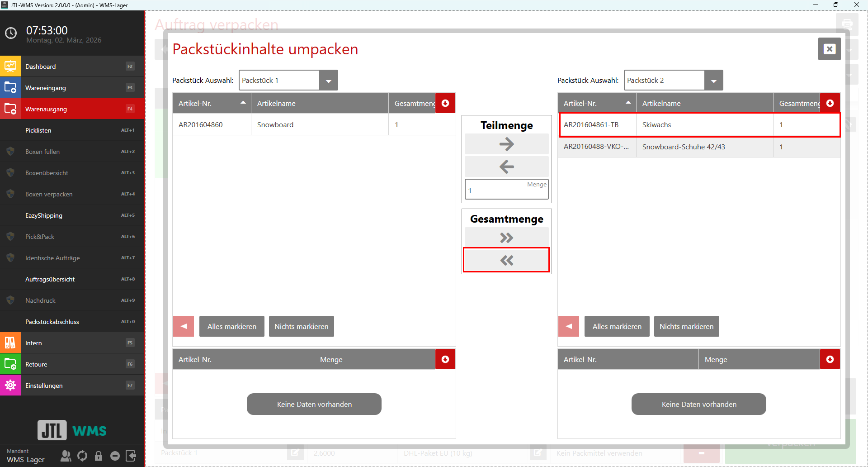Select the Snowboard row in left table
Image resolution: width=868 pixels, height=467 pixels.
[314, 124]
